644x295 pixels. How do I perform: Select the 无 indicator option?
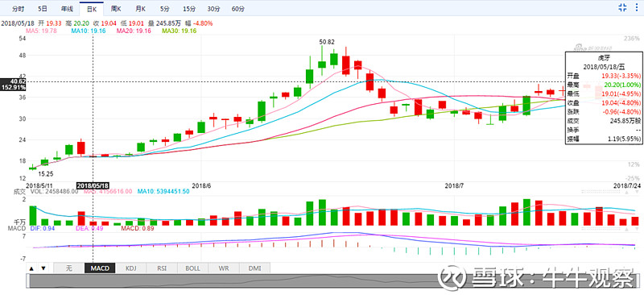click(68, 268)
